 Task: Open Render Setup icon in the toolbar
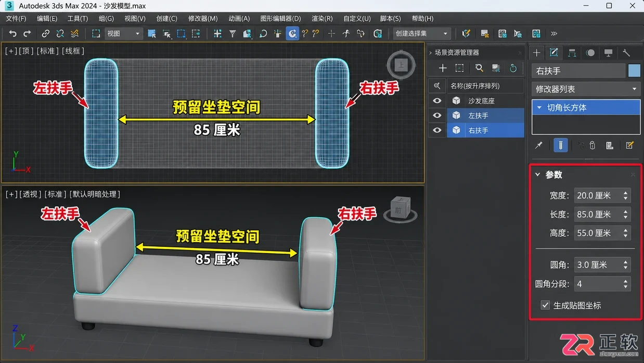click(x=484, y=34)
